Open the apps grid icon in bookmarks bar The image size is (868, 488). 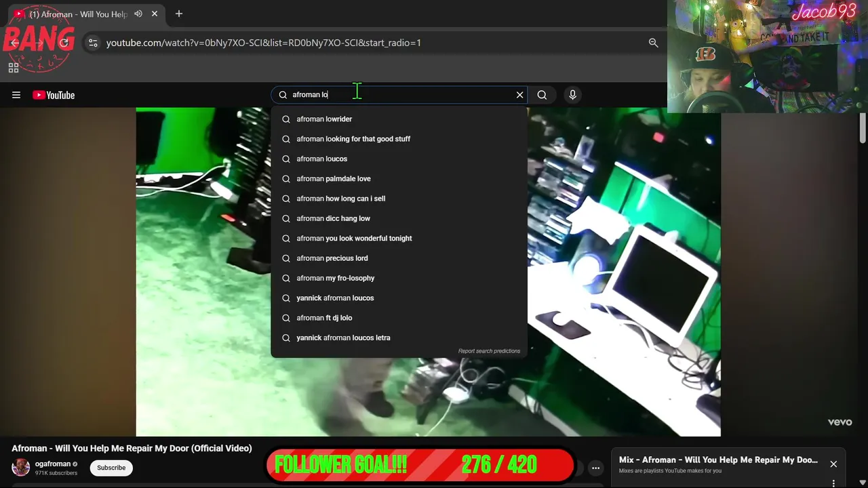14,68
